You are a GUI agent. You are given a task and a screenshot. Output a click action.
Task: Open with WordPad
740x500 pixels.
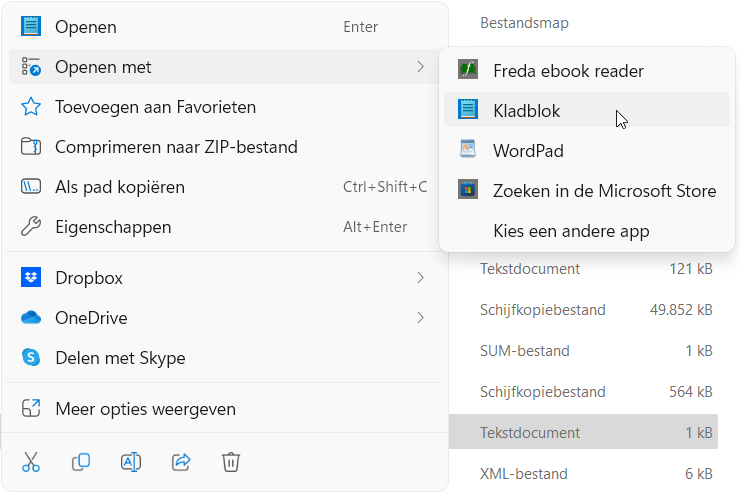[x=587, y=150]
